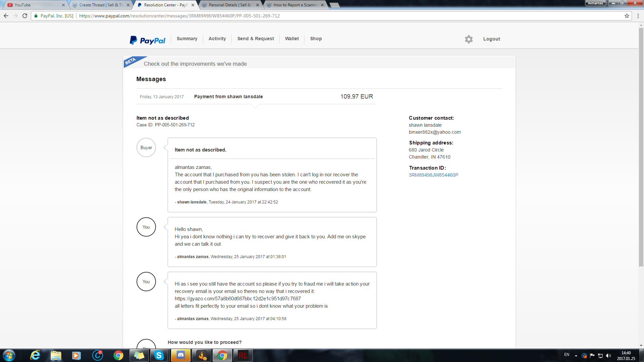Open the transaction ID 3RM89498JW854460P link
Image resolution: width=644 pixels, height=362 pixels.
433,175
